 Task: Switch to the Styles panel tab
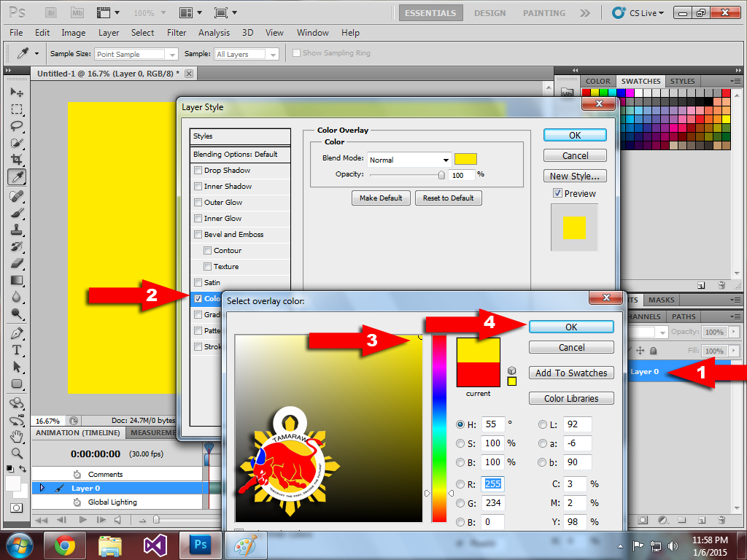click(x=682, y=81)
